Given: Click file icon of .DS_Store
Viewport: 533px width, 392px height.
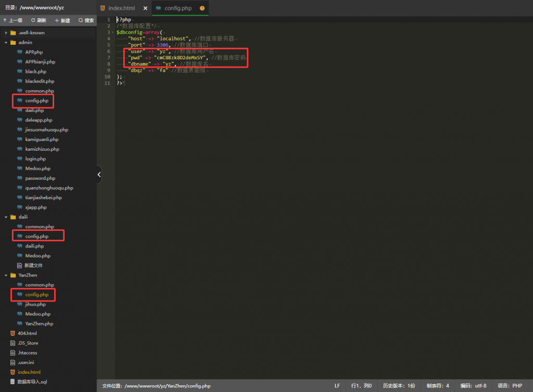Looking at the screenshot, I should point(12,343).
